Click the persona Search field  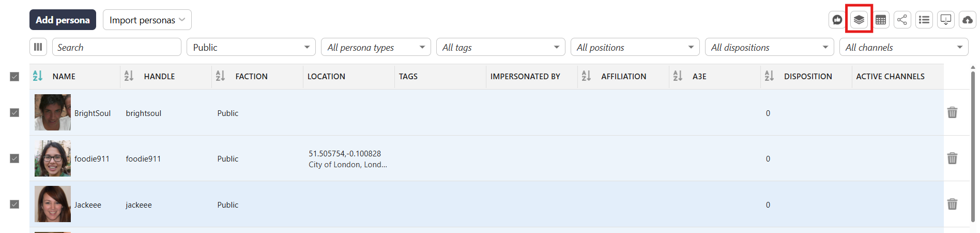point(117,47)
